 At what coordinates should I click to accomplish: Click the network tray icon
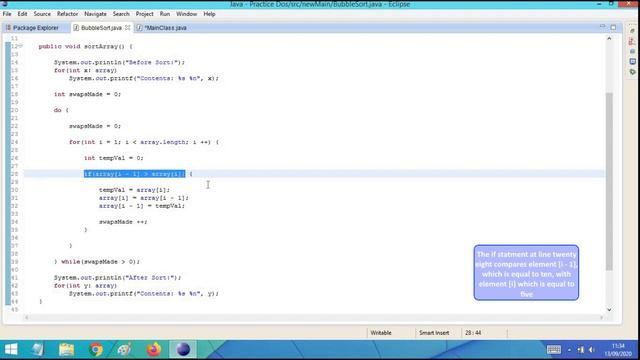(x=580, y=349)
